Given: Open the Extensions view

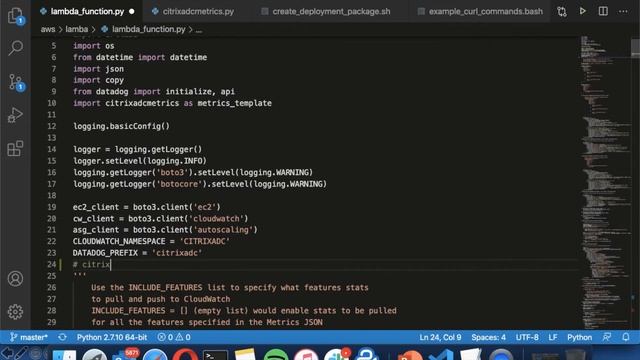Looking at the screenshot, I should (x=16, y=148).
